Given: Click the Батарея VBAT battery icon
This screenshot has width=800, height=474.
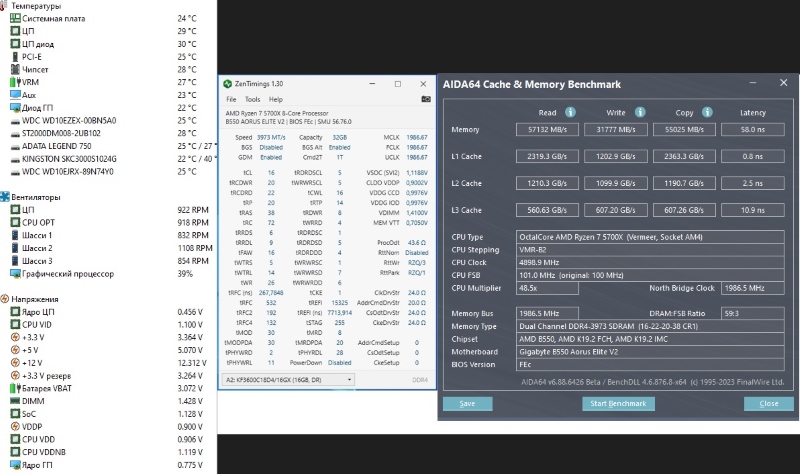Looking at the screenshot, I should [x=15, y=388].
